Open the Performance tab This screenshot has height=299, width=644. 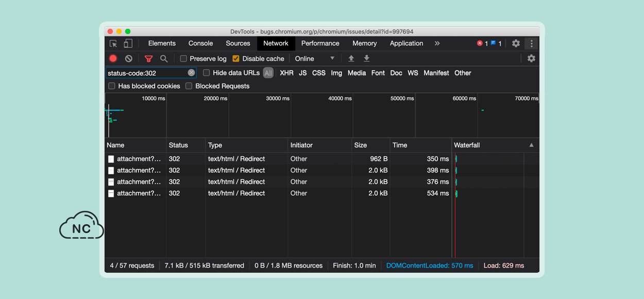click(320, 44)
